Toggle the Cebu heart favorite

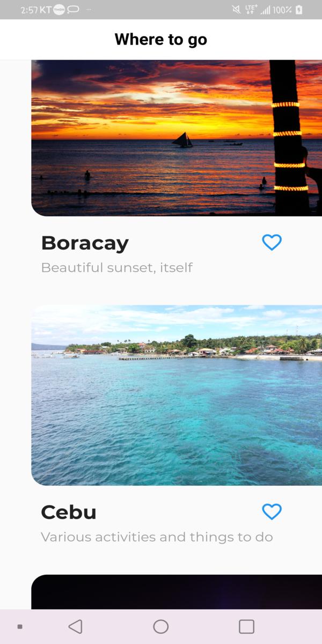tap(272, 512)
